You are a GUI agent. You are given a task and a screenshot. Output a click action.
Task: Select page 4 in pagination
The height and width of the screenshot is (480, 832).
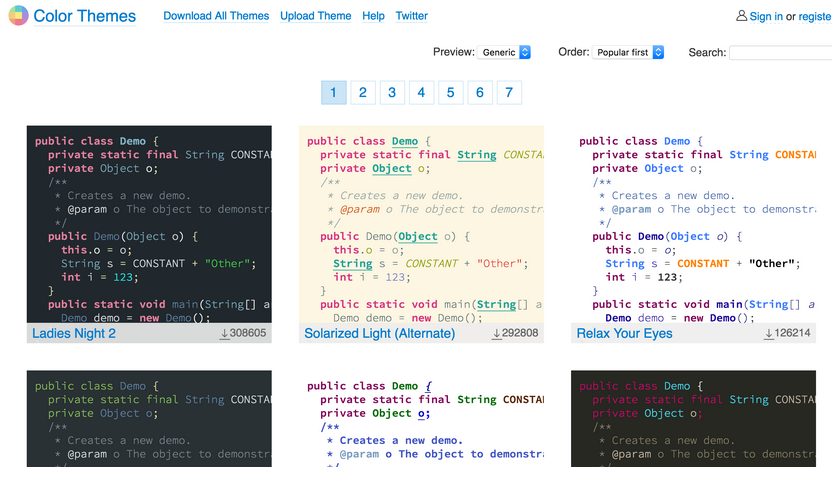pyautogui.click(x=421, y=93)
